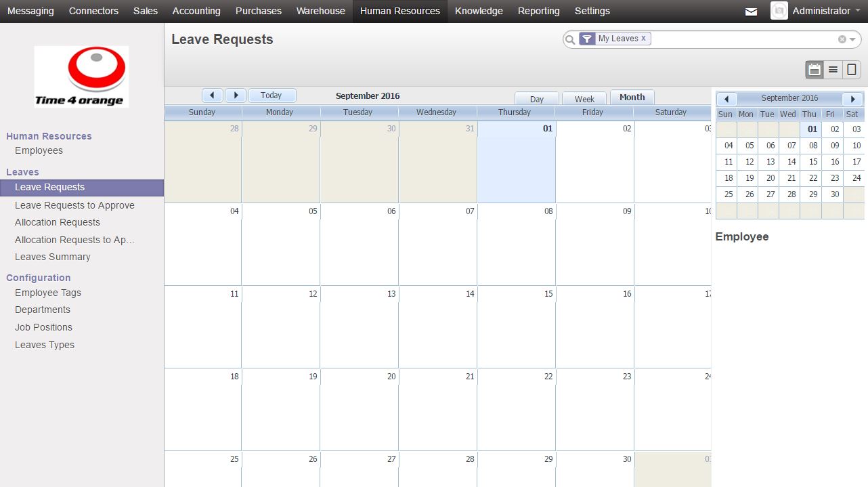The width and height of the screenshot is (868, 487).
Task: Open Allocation Requests to Approve item
Action: pyautogui.click(x=75, y=240)
